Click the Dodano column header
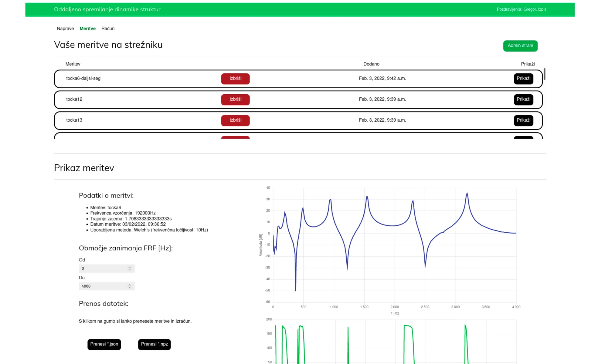Screen dimensions: 598x364 tap(371, 64)
